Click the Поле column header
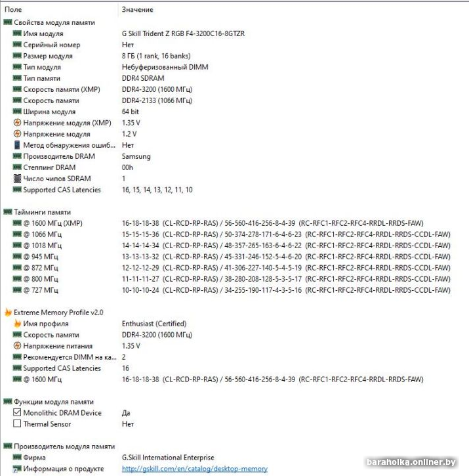 pyautogui.click(x=13, y=9)
